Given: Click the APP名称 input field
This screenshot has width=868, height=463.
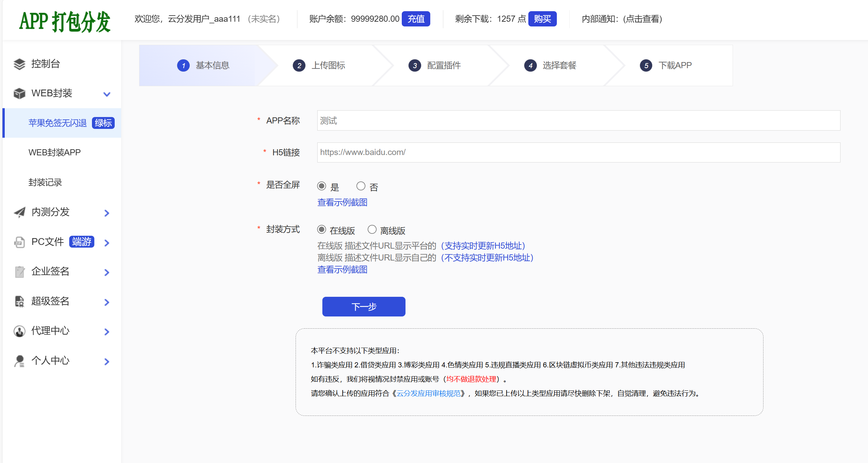Looking at the screenshot, I should (578, 120).
